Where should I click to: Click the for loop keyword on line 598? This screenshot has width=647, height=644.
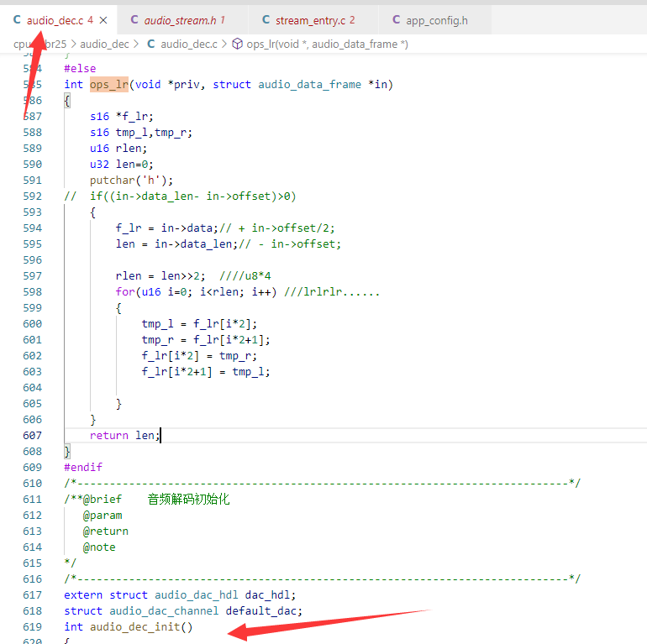(125, 292)
